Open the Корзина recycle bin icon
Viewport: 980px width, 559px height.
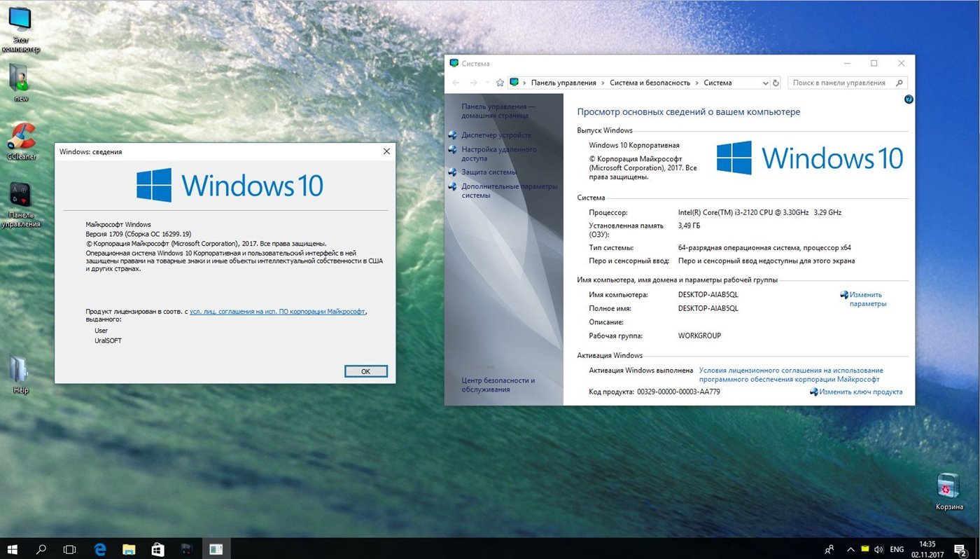(948, 491)
